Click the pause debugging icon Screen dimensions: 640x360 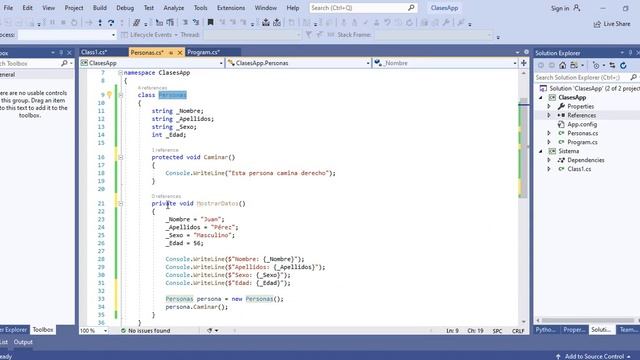click(x=53, y=23)
